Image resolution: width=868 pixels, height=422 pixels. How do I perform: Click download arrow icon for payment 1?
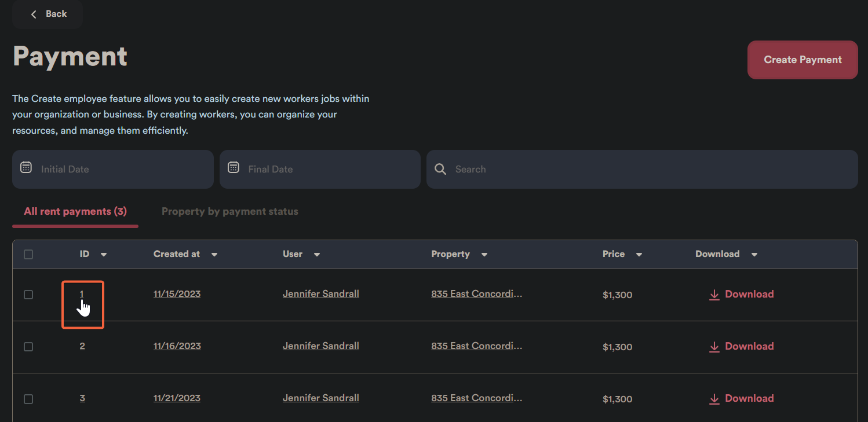tap(714, 295)
